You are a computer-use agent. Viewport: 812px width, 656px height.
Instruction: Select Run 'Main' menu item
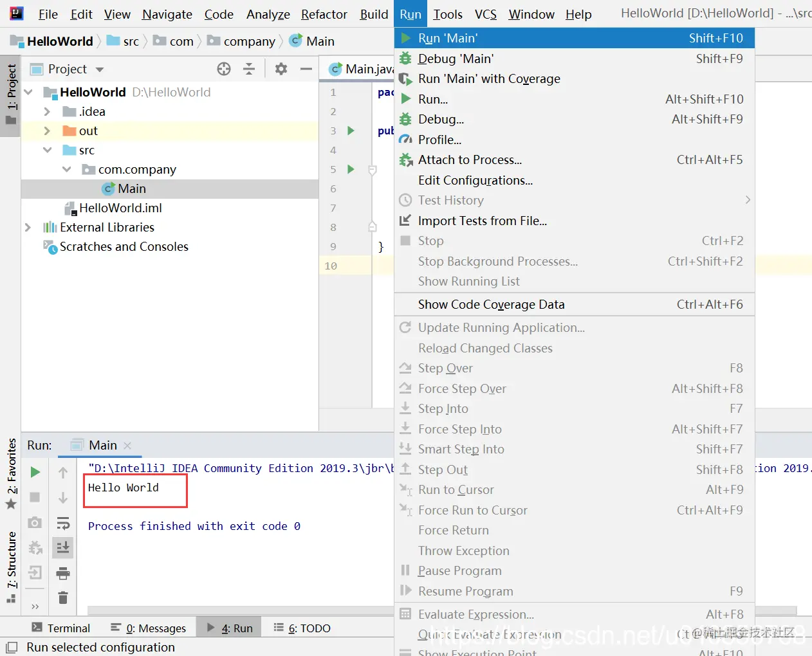click(x=574, y=38)
